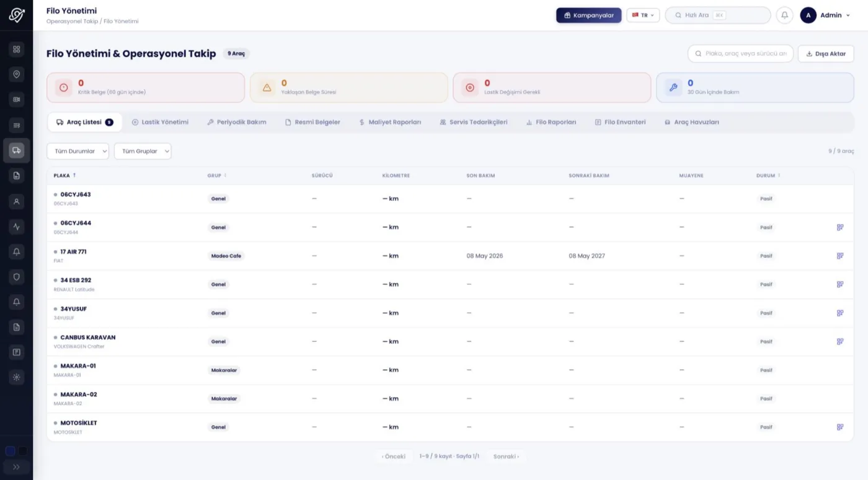Click the QR code icon for MOTOSİKLET

point(840,427)
